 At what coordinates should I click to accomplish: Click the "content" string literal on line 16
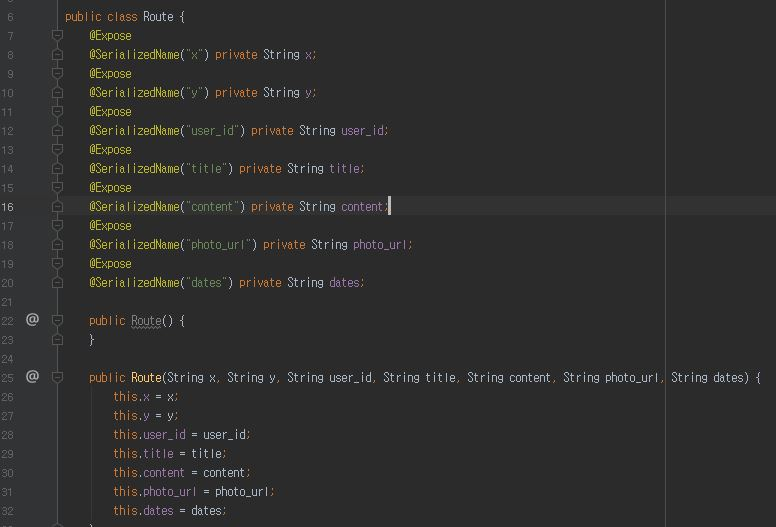click(x=212, y=206)
